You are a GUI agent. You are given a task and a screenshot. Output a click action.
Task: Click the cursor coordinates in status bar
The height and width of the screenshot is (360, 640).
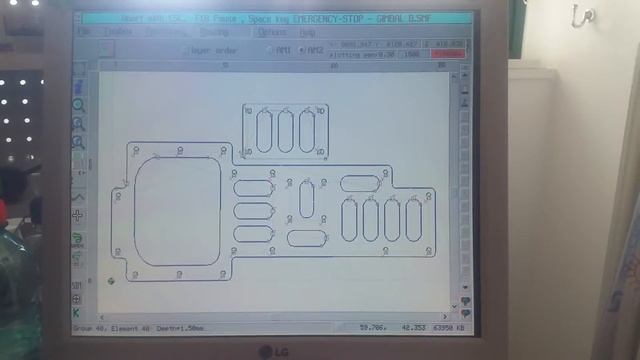pyautogui.click(x=392, y=327)
